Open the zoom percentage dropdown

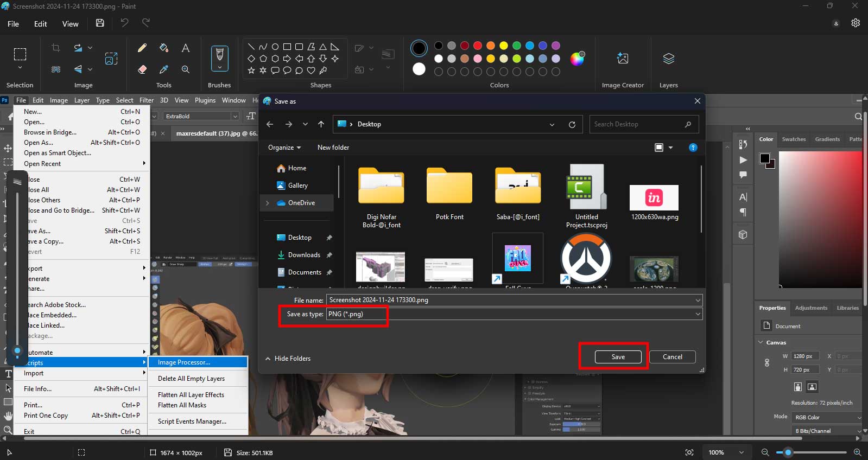(x=741, y=452)
